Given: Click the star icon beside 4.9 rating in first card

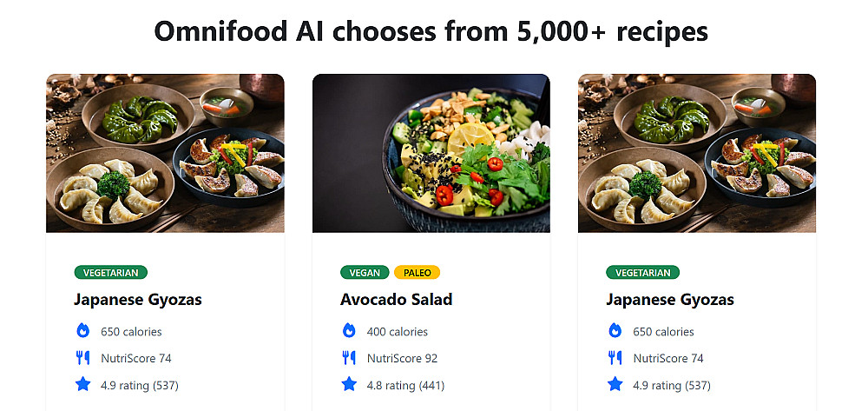Looking at the screenshot, I should (x=83, y=384).
